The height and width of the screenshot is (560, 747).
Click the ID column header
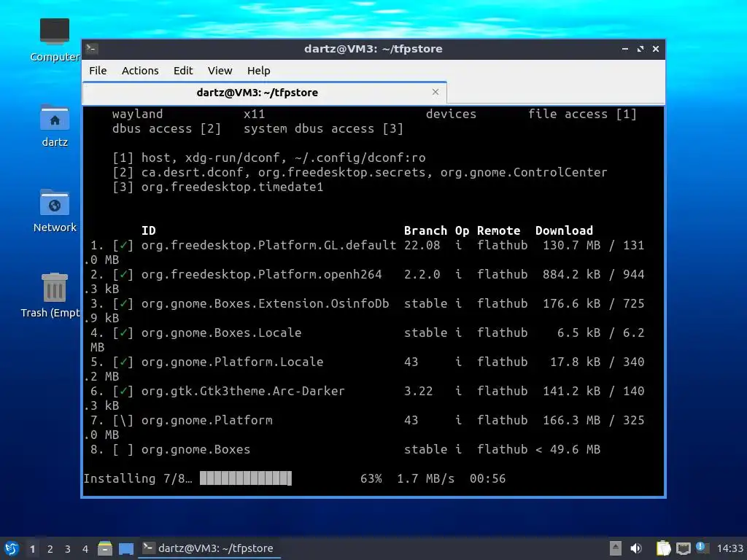coord(149,230)
